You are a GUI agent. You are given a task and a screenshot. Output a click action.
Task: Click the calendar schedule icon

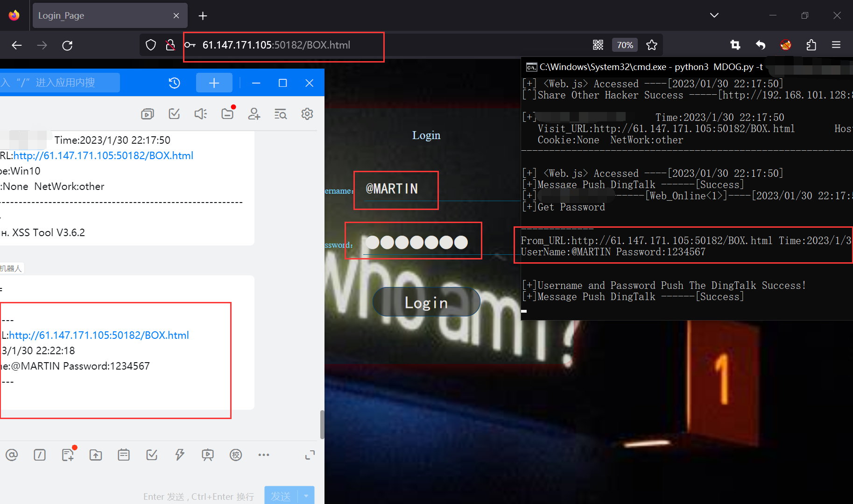pyautogui.click(x=124, y=455)
